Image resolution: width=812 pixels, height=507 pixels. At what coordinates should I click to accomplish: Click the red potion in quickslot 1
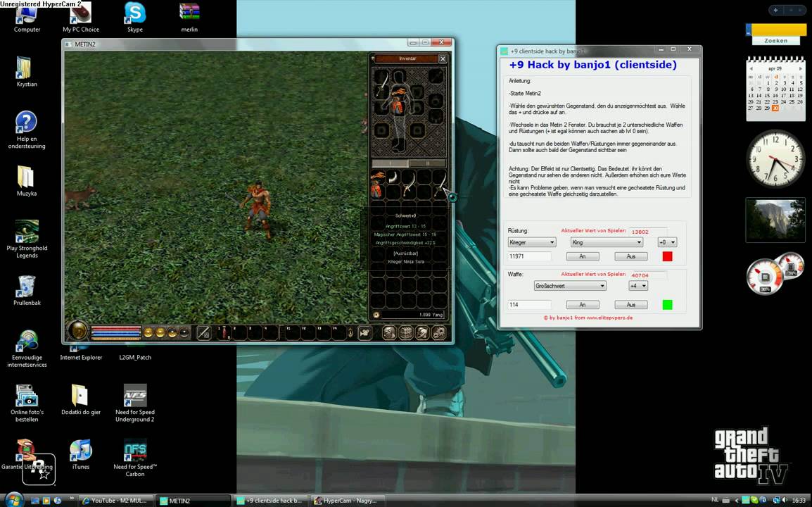pyautogui.click(x=224, y=332)
